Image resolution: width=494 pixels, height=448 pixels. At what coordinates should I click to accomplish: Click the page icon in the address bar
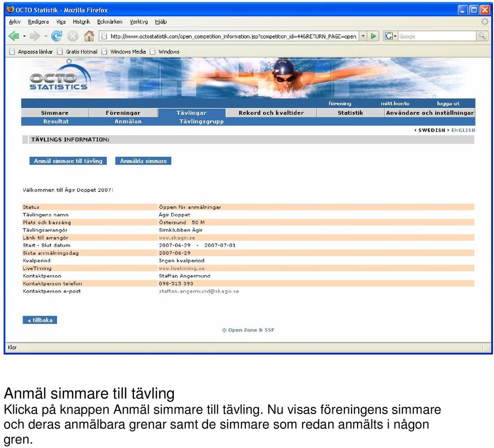(x=104, y=36)
